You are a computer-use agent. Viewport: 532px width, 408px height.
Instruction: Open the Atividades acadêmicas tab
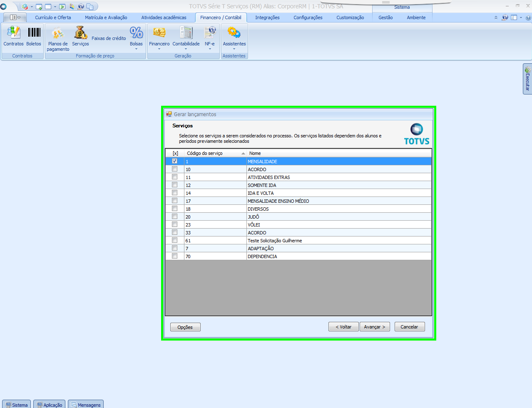click(164, 17)
